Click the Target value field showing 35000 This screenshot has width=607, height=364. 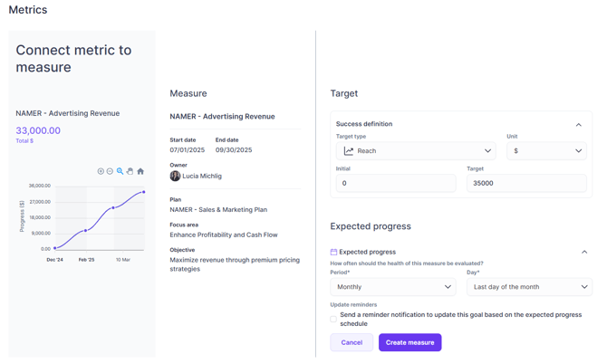(526, 183)
